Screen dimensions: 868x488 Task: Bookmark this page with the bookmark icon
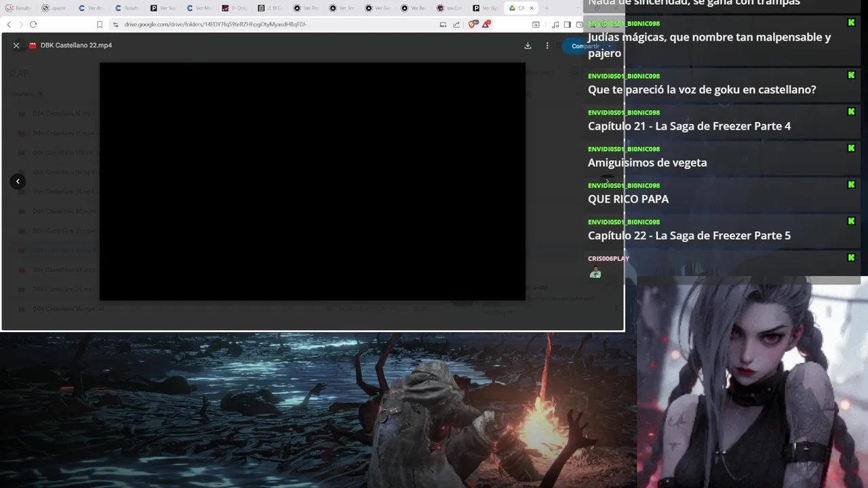(x=100, y=24)
